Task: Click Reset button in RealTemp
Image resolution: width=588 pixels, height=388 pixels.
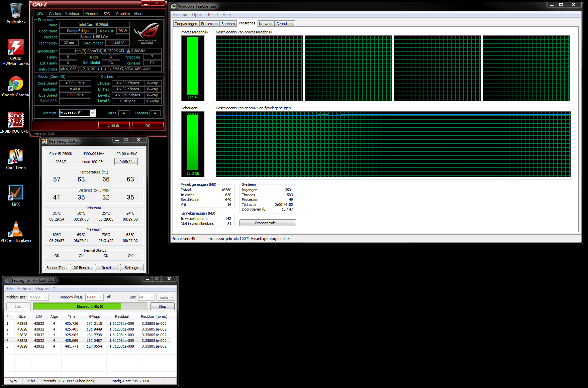Action: tap(106, 268)
